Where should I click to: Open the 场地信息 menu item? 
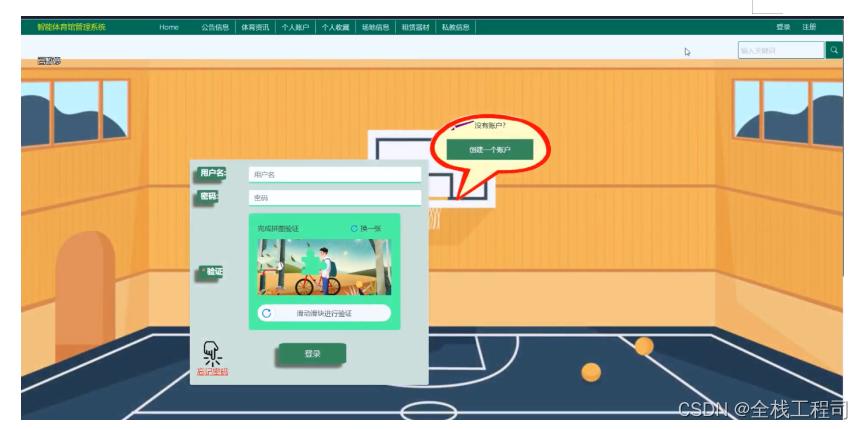point(375,27)
